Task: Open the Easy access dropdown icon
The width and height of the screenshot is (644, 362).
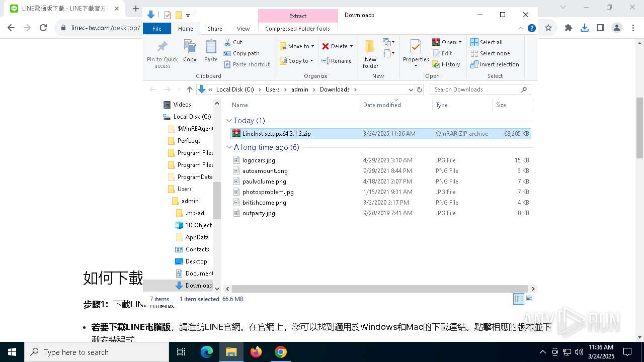Action: 388,53
